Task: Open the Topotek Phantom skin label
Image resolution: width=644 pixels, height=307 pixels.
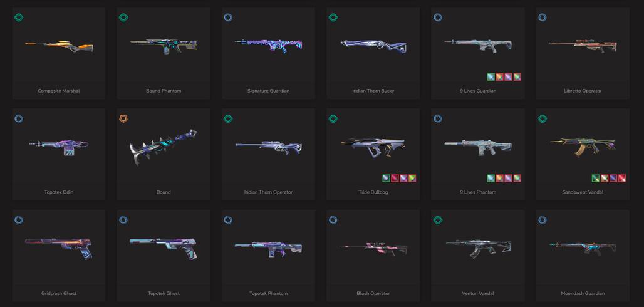Action: (268, 293)
